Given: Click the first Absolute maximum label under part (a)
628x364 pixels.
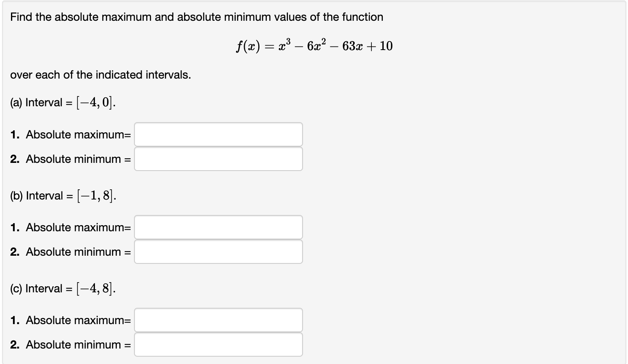Looking at the screenshot, I should pyautogui.click(x=77, y=134).
